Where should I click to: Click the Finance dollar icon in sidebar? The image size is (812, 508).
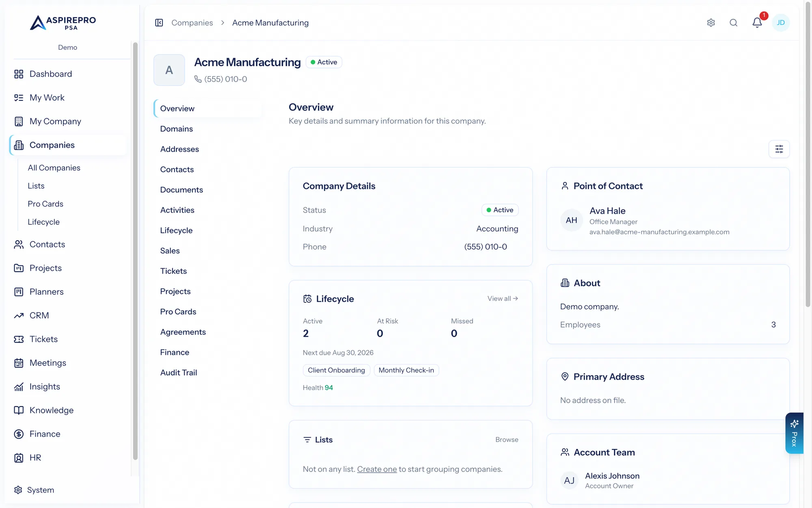(x=19, y=434)
